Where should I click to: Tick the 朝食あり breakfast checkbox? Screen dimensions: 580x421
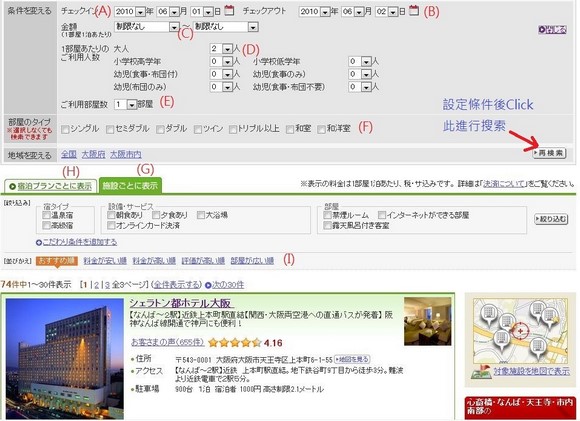[x=111, y=215]
